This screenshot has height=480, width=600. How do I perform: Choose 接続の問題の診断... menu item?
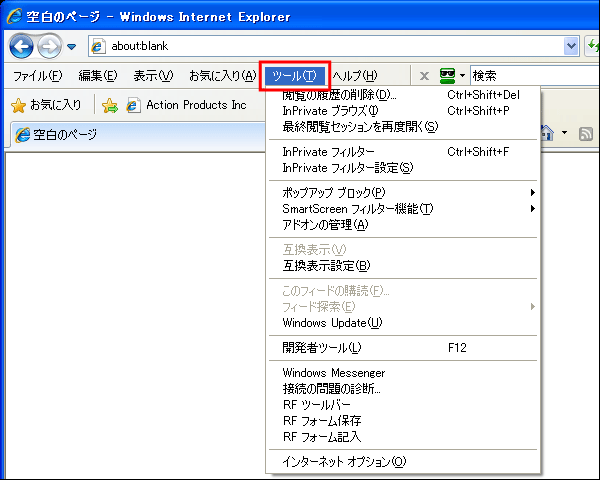[403, 389]
